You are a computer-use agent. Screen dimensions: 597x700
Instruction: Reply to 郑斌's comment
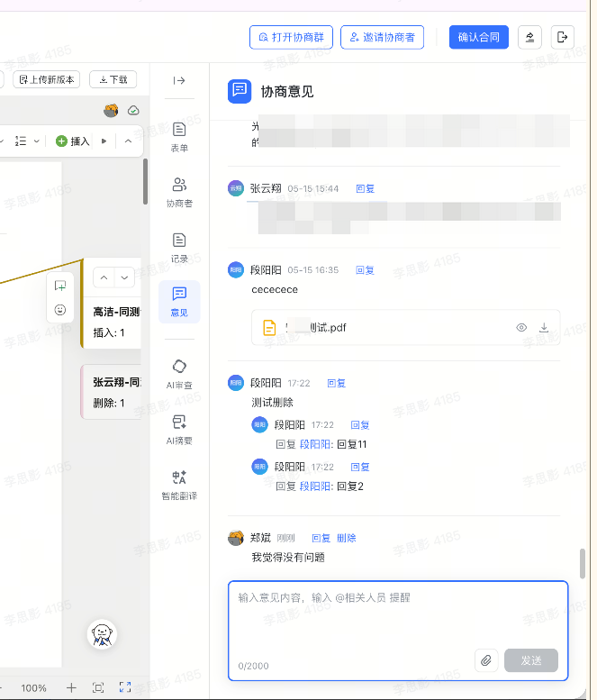(x=321, y=538)
